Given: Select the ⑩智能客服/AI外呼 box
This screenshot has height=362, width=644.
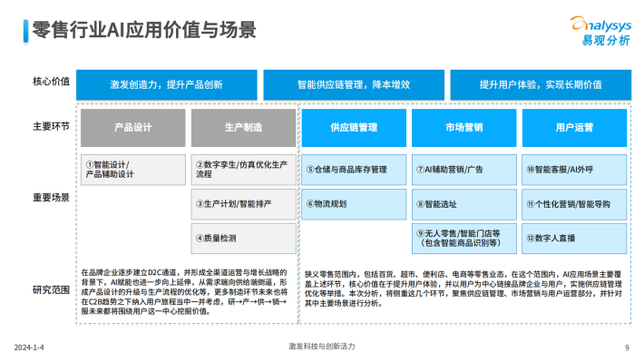Looking at the screenshot, I should point(574,170).
